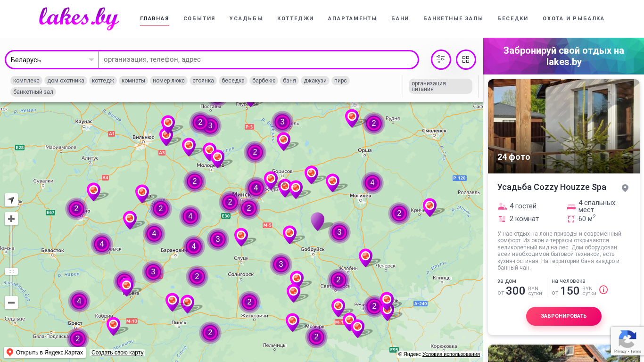Image resolution: width=644 pixels, height=362 pixels.
Task: Zoom out the map with minus button
Action: tap(11, 303)
